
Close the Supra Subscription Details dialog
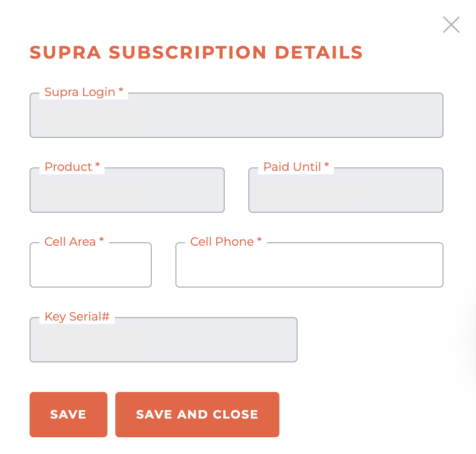point(451,25)
